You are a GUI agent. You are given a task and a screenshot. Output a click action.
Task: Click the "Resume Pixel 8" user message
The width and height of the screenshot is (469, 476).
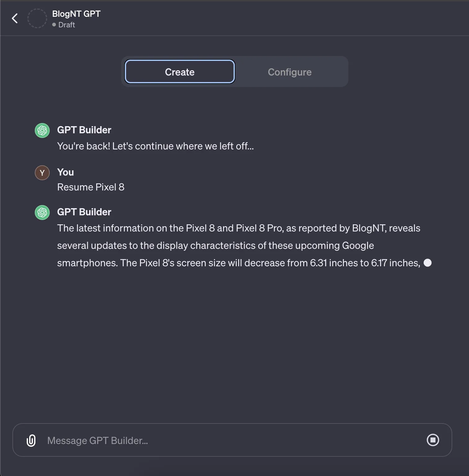[x=91, y=187]
